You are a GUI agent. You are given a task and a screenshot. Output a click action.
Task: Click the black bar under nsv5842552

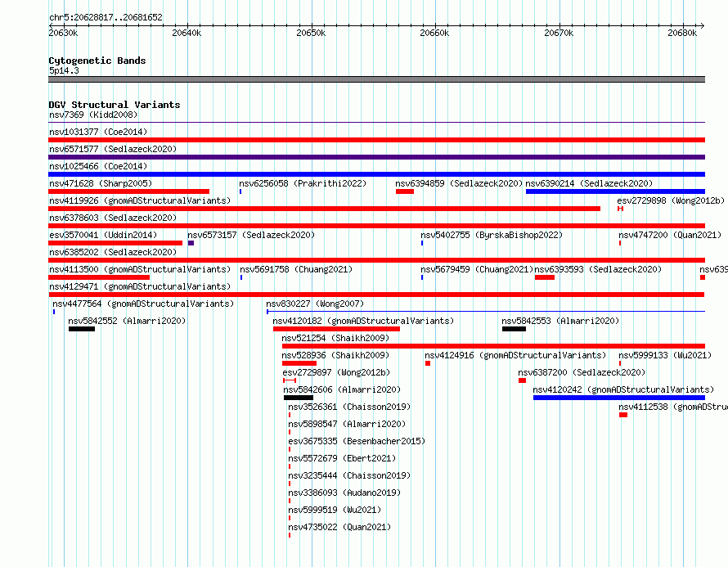click(x=82, y=329)
